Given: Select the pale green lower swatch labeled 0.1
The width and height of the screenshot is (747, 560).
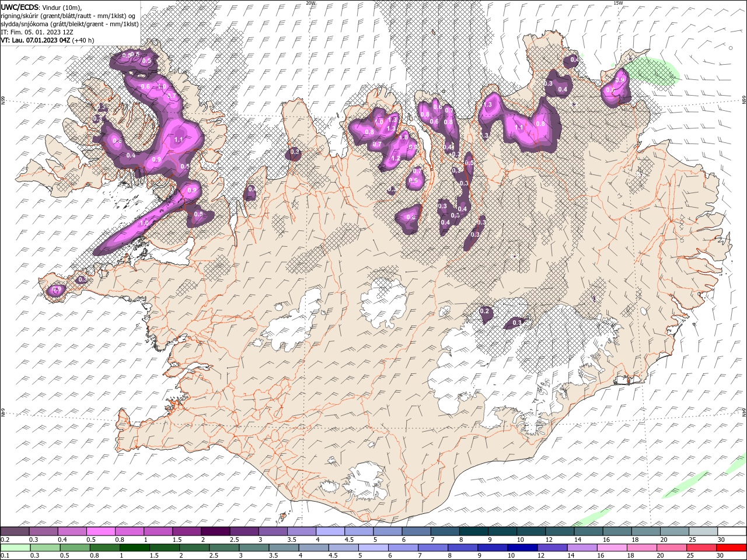Looking at the screenshot, I should coord(15,548).
